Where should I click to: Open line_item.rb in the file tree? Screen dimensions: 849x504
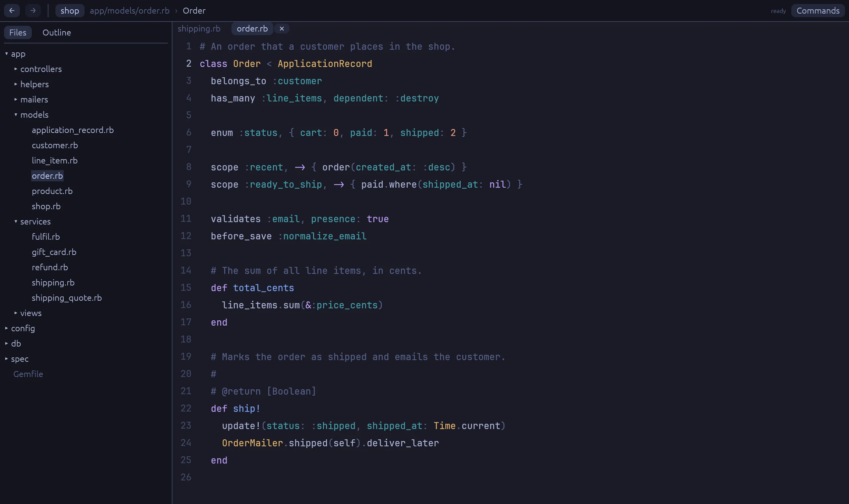55,160
